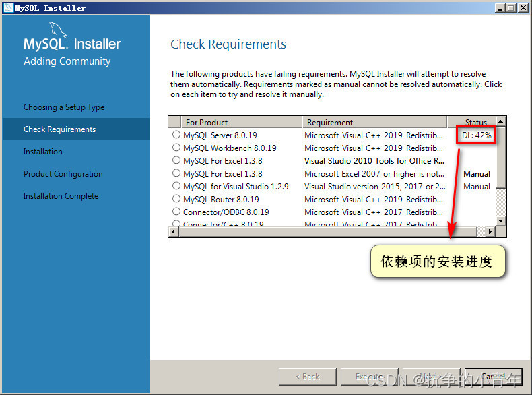This screenshot has height=395, width=532.
Task: Open the Choosing a Setup Type step
Action: (x=64, y=107)
